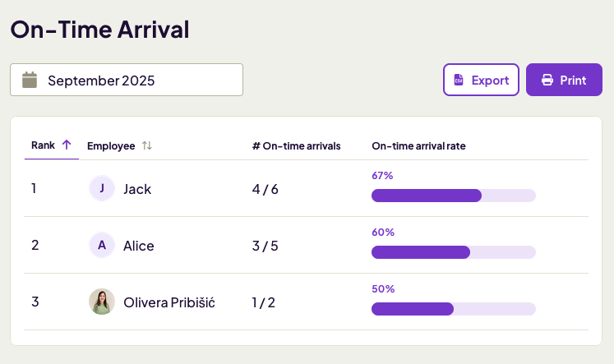Select the employee name Jack
614x364 pixels.
(137, 189)
